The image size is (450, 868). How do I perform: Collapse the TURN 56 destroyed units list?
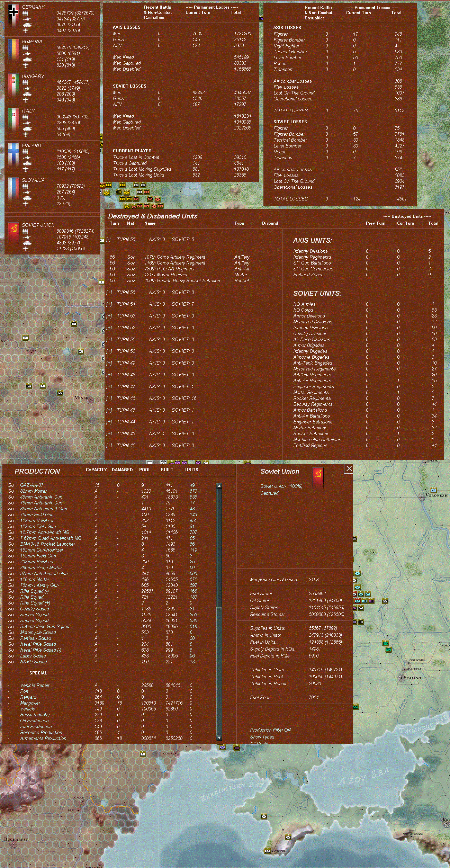coord(108,240)
